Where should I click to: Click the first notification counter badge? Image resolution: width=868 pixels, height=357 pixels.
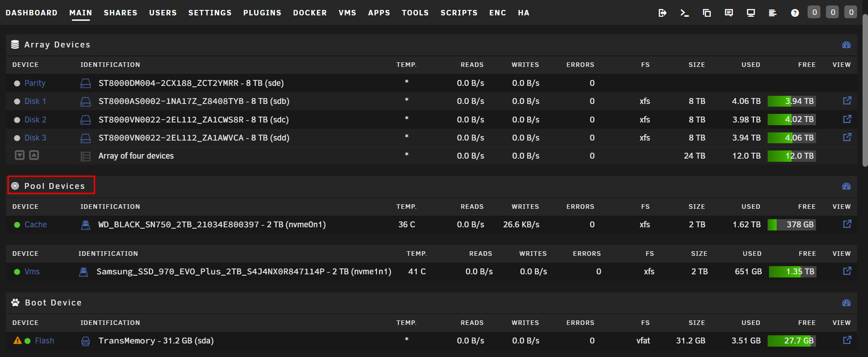click(814, 12)
